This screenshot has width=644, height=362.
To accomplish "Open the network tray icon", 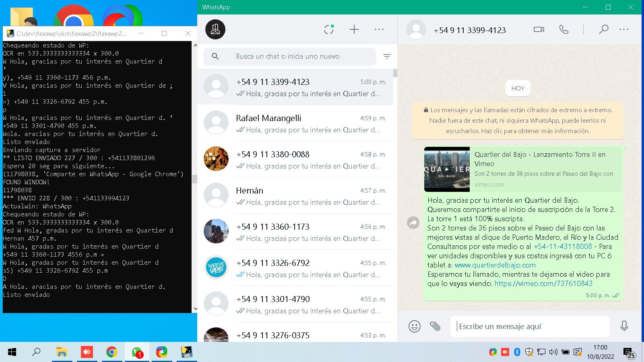I will click(541, 352).
